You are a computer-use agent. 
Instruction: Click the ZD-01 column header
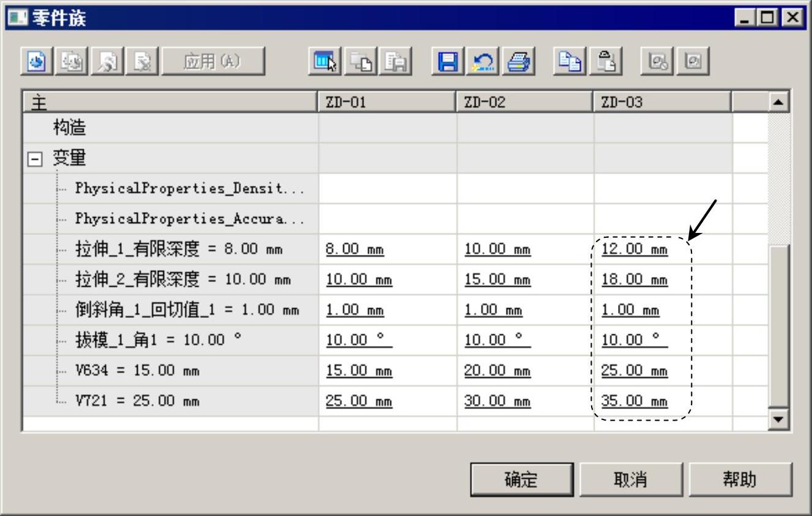(x=388, y=102)
